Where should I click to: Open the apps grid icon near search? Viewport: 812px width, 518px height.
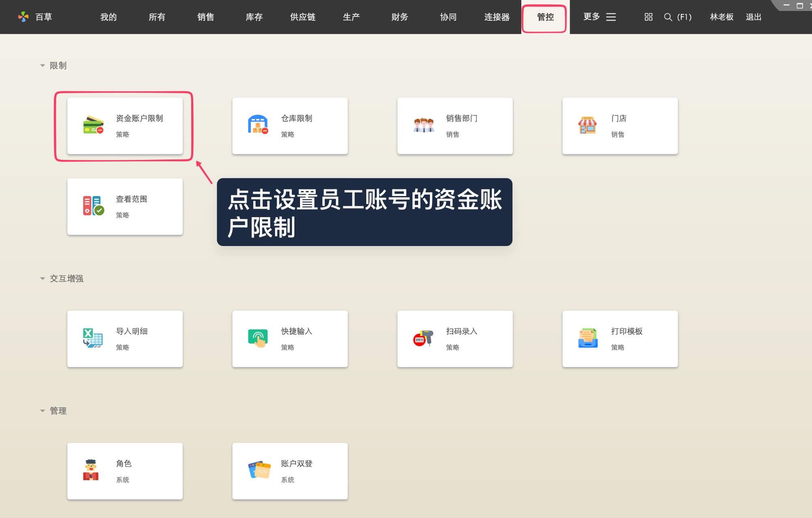pyautogui.click(x=648, y=17)
